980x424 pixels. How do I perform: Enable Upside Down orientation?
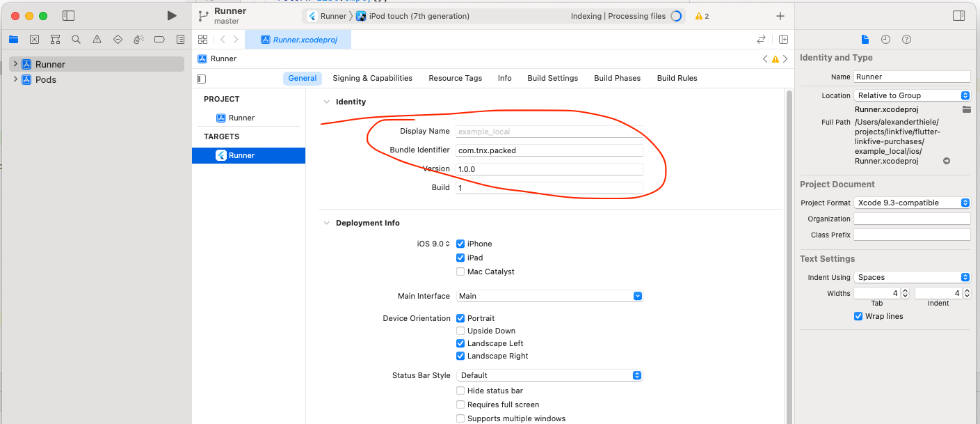pos(460,331)
